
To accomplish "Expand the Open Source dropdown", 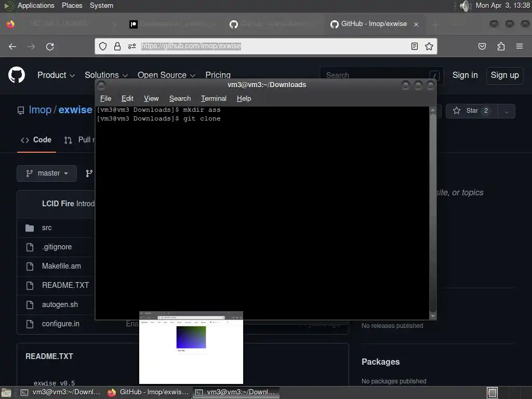I will click(x=166, y=75).
